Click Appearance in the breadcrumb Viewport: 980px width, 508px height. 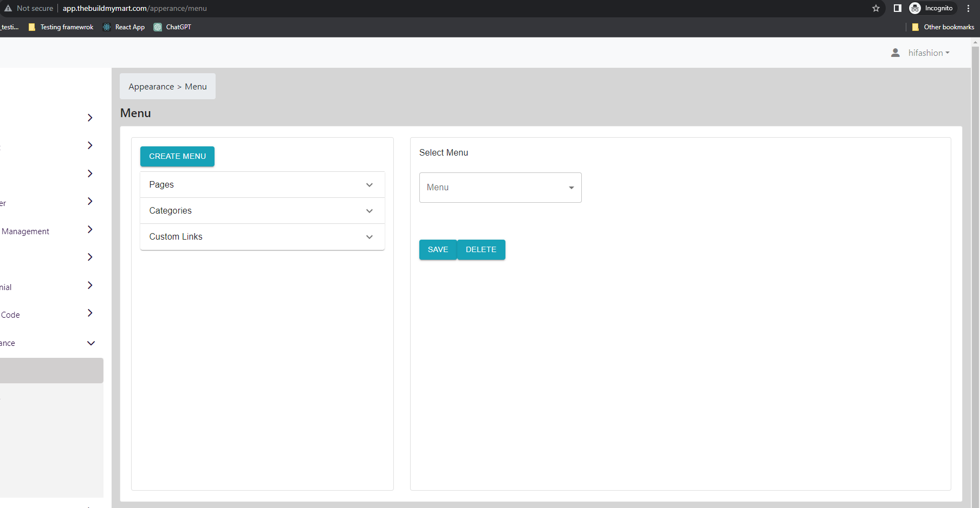151,87
